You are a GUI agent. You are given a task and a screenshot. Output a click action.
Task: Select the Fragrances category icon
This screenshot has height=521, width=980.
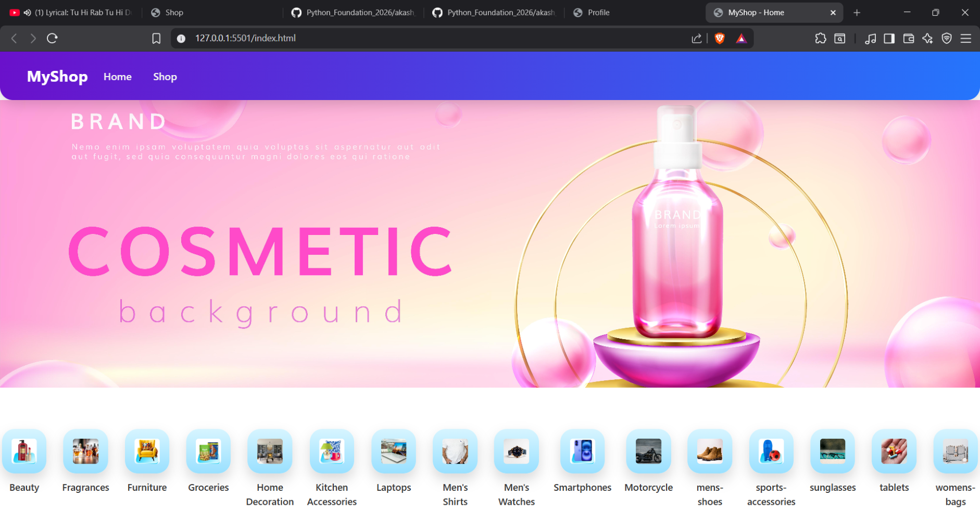click(85, 451)
